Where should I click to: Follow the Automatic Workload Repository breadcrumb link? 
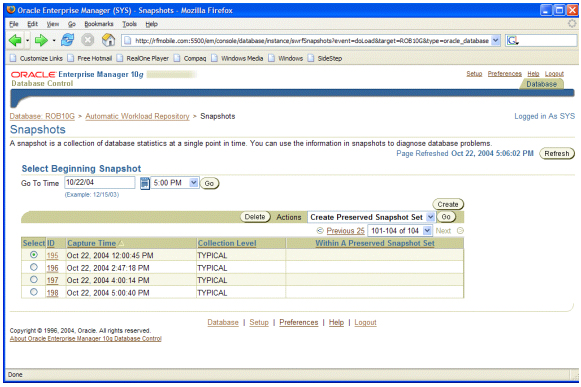[137, 116]
